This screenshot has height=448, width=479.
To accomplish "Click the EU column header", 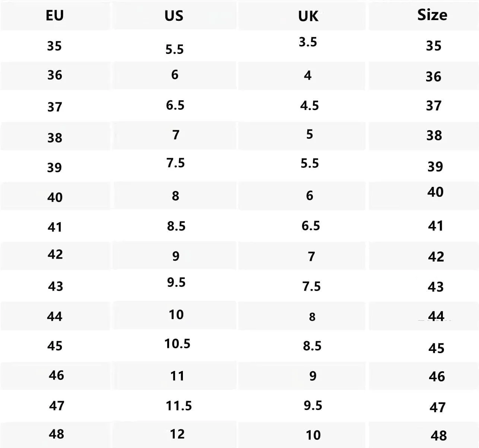I will click(55, 15).
